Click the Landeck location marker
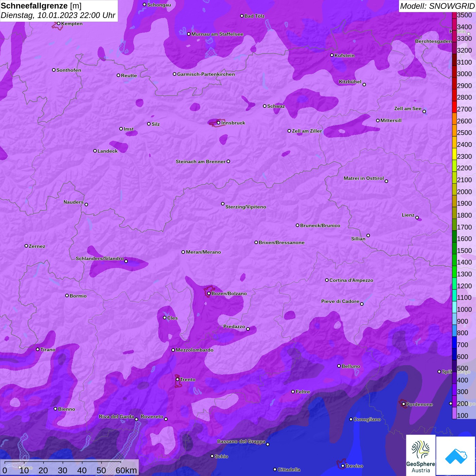Image resolution: width=476 pixels, height=476 pixels. (95, 151)
